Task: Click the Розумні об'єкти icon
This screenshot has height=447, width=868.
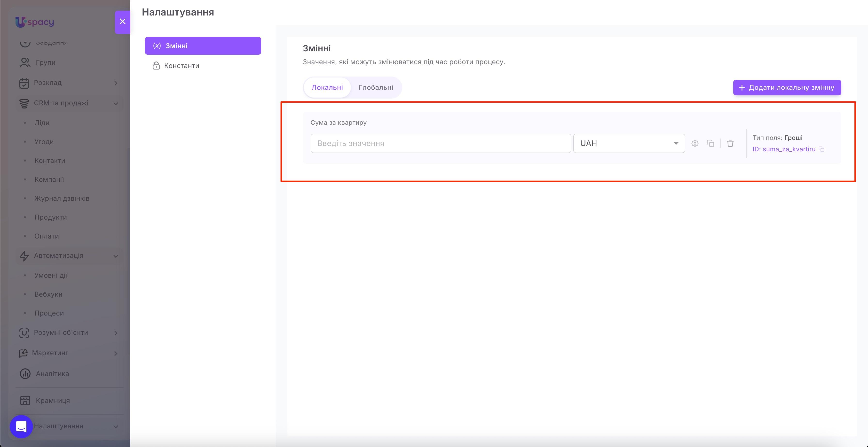Action: (24, 333)
